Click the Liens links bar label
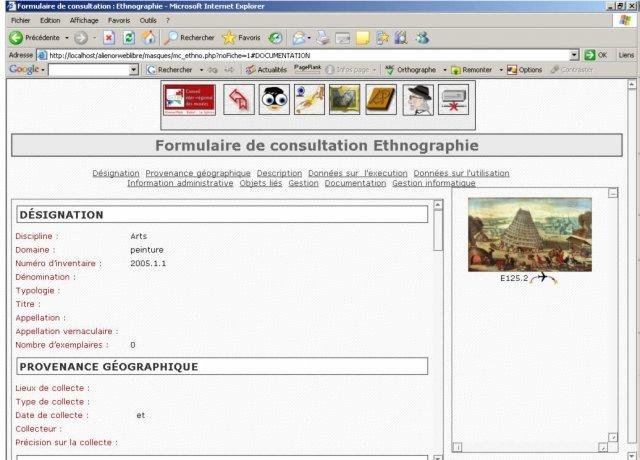The image size is (640, 460). point(626,55)
